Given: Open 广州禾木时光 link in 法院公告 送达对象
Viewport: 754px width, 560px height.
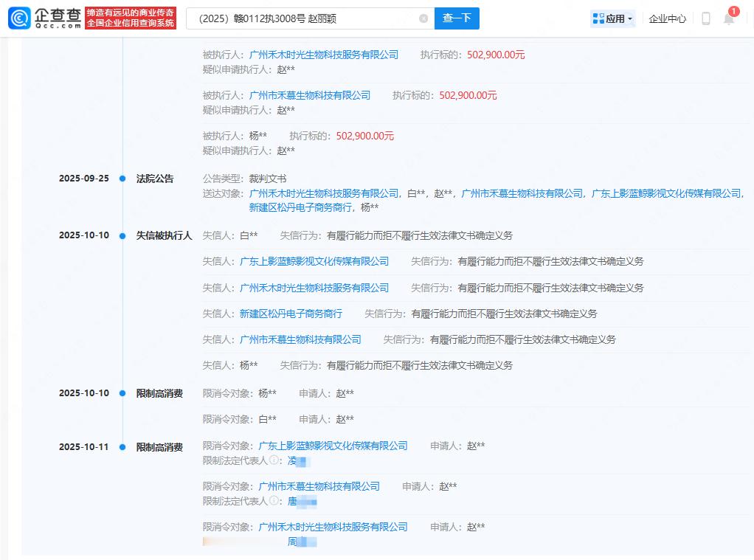Looking at the screenshot, I should click(324, 193).
